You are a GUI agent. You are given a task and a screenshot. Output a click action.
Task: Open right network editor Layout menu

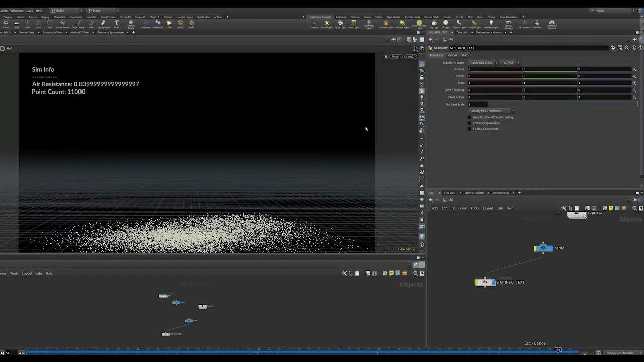488,208
